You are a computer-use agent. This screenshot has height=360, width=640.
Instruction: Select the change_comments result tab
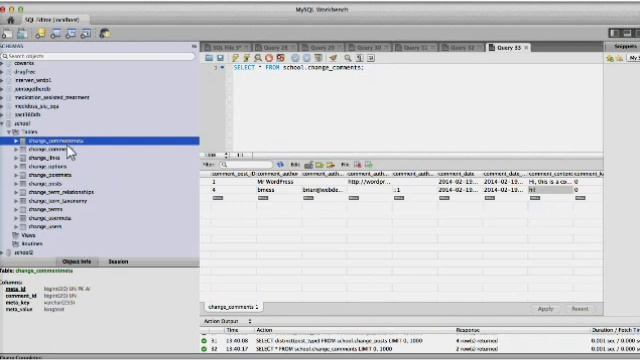[233, 307]
